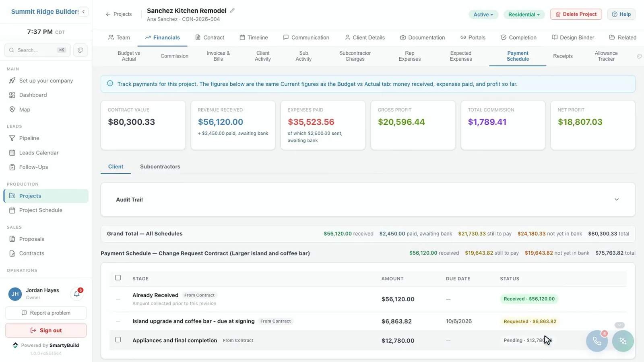Switch to the Subcontractors tab
Screen dimensions: 644x362
coord(160,167)
